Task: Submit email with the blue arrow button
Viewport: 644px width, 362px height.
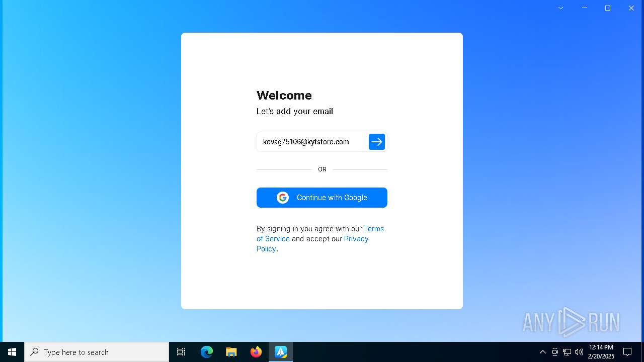Action: [377, 142]
